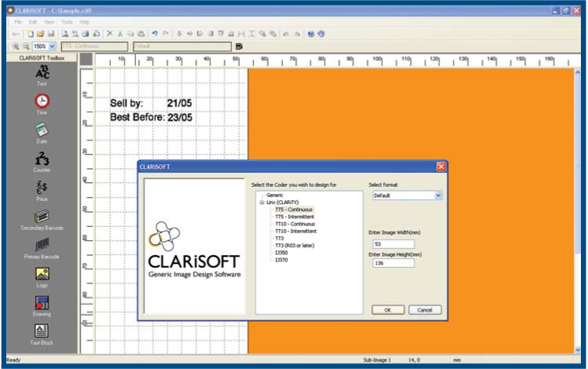Print using the printer toolbar icon
The height and width of the screenshot is (369, 588).
86,34
